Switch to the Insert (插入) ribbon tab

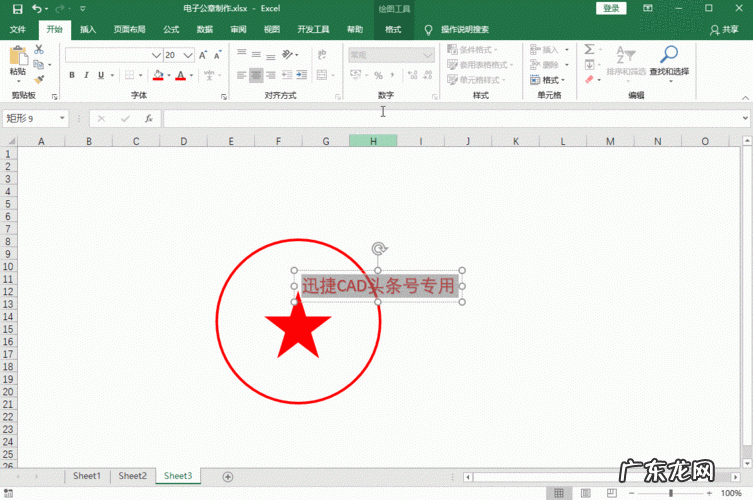[88, 30]
